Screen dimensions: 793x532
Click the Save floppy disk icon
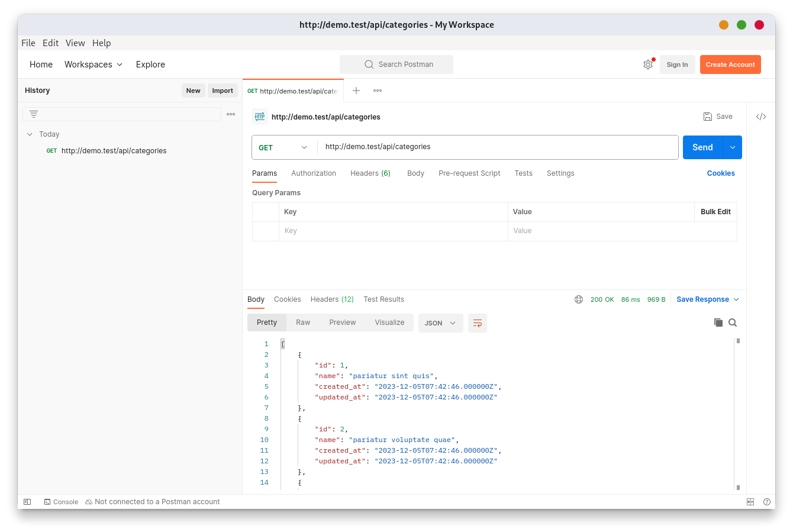[708, 117]
